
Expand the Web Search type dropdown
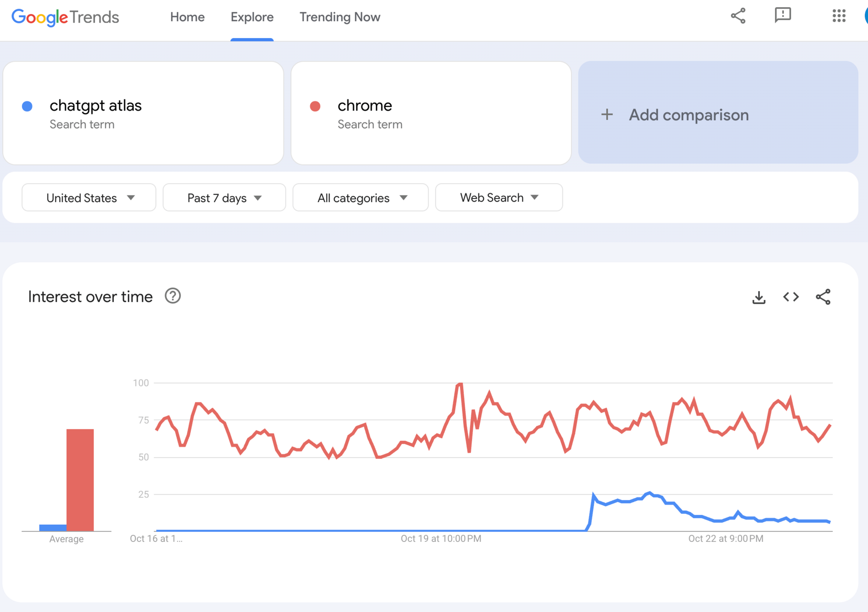(499, 198)
